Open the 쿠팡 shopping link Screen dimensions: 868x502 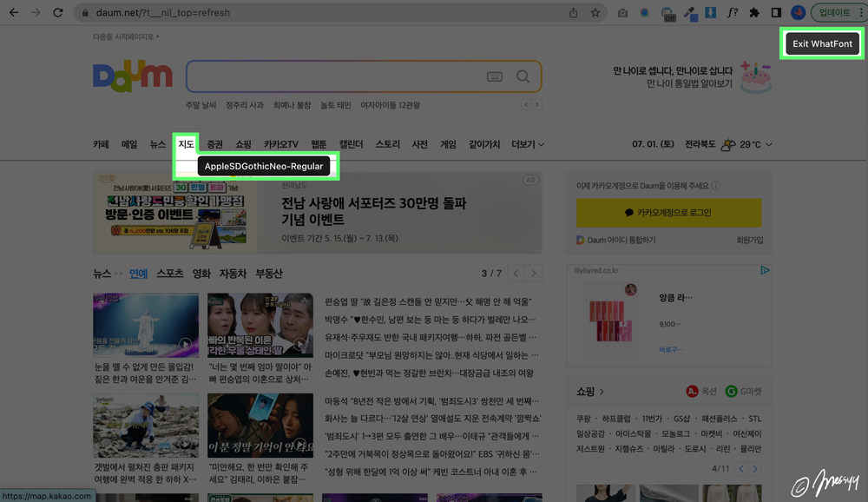[x=583, y=419]
